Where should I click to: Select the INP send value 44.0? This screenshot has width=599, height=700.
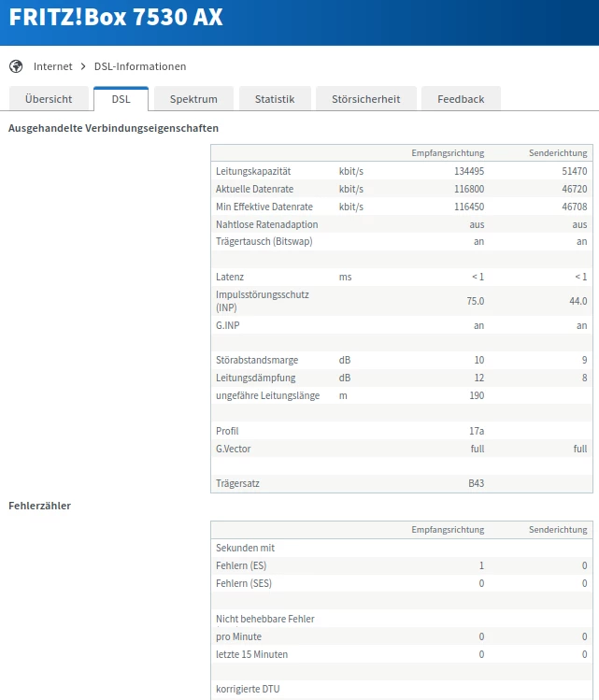point(578,301)
